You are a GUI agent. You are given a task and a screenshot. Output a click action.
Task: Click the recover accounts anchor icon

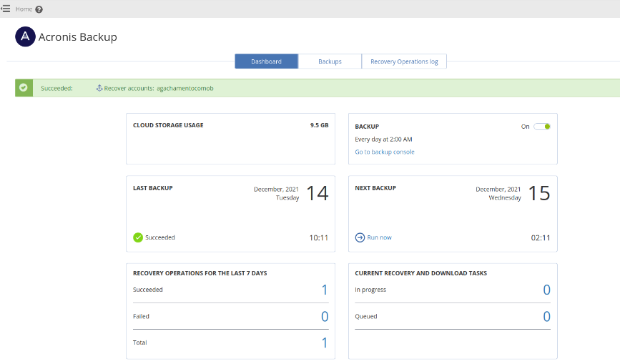[x=99, y=88]
